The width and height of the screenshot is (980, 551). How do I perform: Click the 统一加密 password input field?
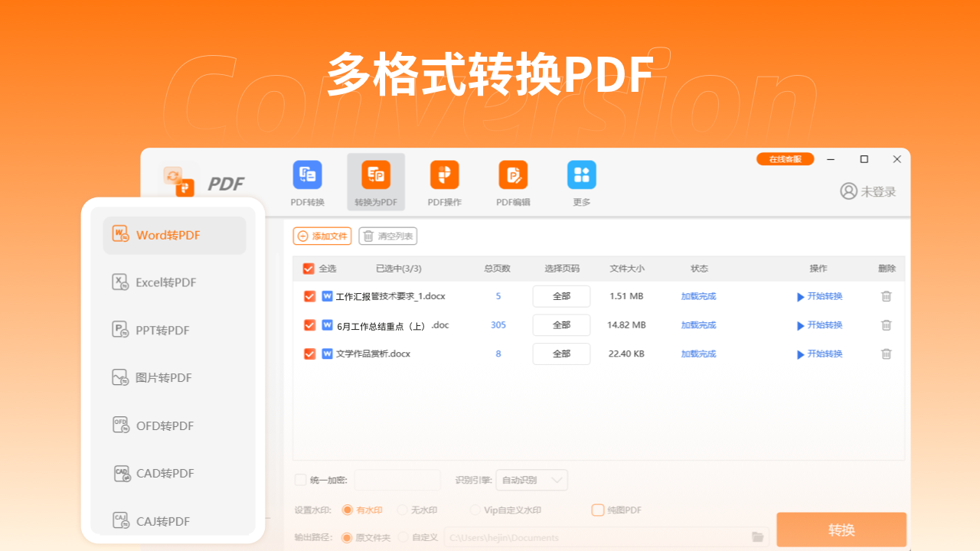pyautogui.click(x=397, y=480)
